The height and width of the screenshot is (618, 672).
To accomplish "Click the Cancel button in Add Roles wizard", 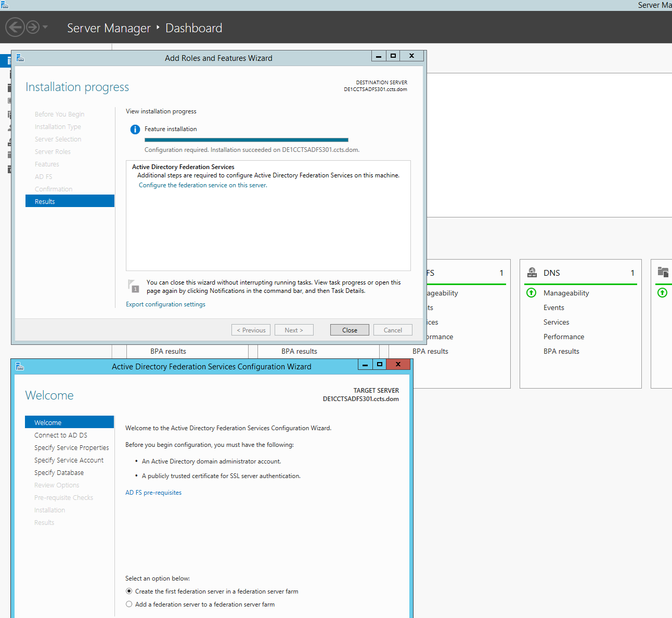I will (x=393, y=330).
